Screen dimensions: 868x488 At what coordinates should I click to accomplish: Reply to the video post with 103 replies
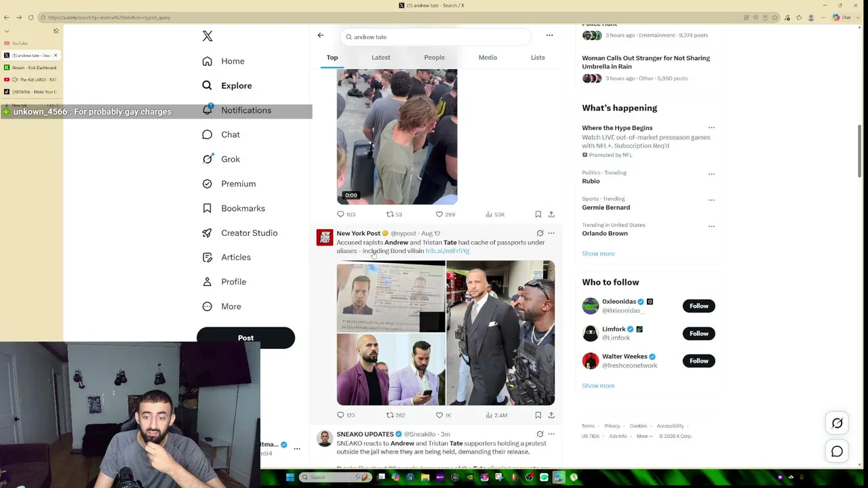[346, 214]
